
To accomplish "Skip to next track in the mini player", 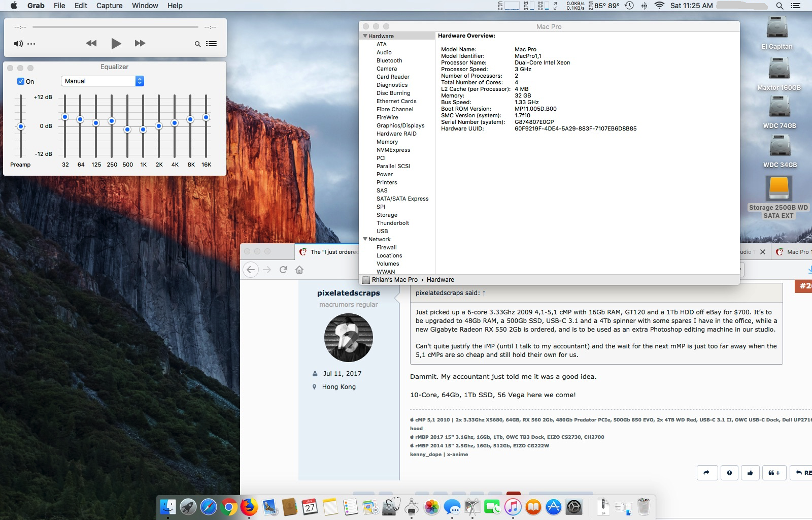I will (x=140, y=44).
